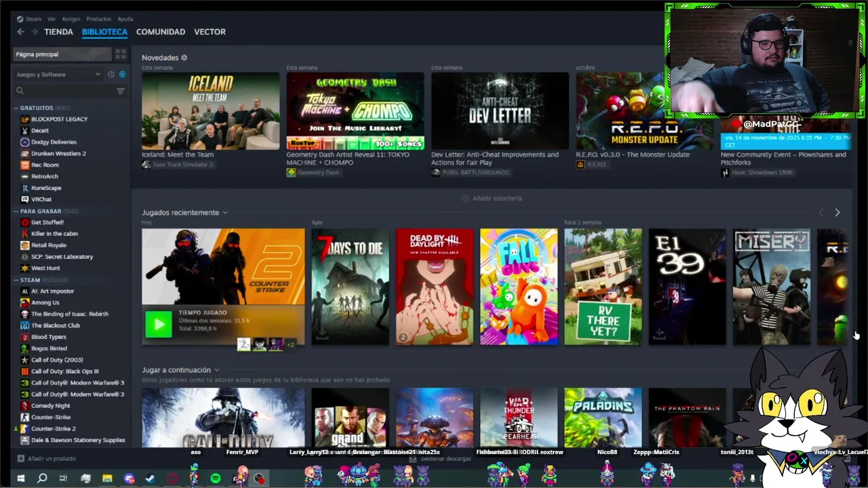Switch library to grid collections view icon

[x=121, y=54]
